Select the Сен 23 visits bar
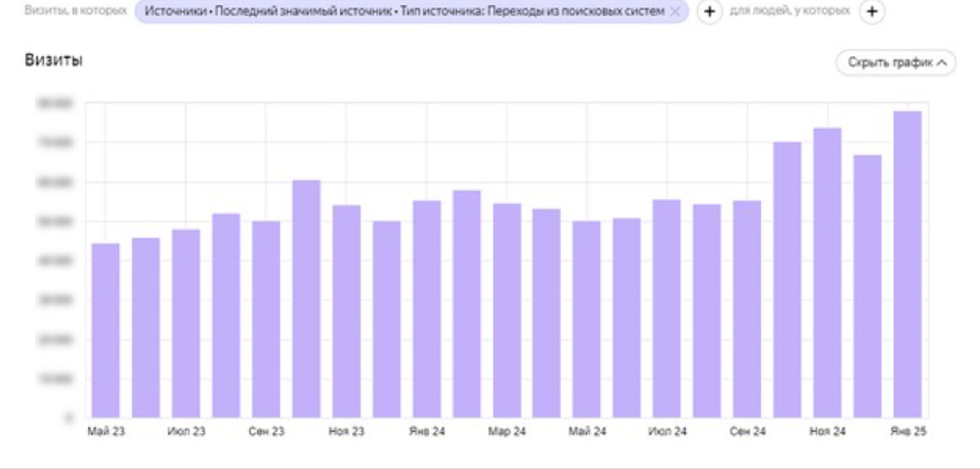This screenshot has width=980, height=469. [266, 319]
